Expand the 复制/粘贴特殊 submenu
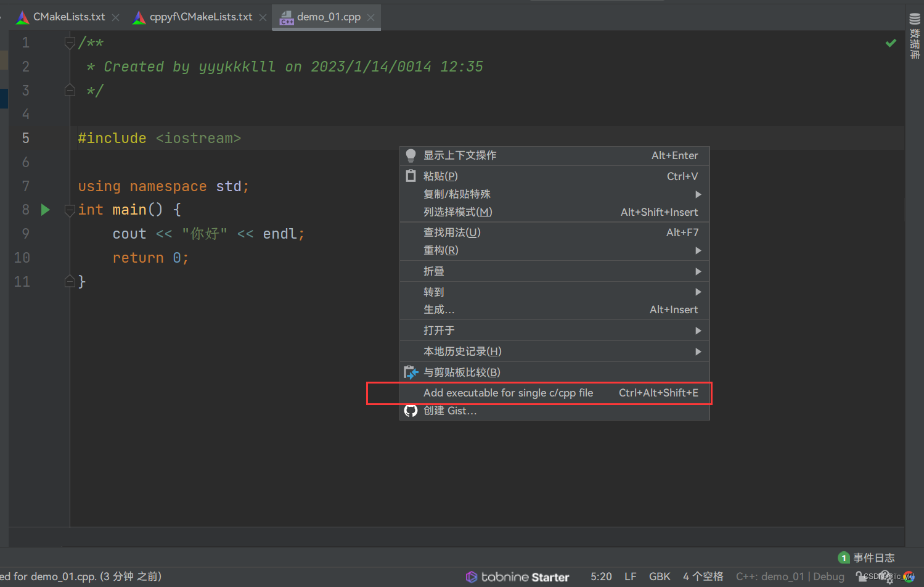The width and height of the screenshot is (924, 587). (x=698, y=194)
